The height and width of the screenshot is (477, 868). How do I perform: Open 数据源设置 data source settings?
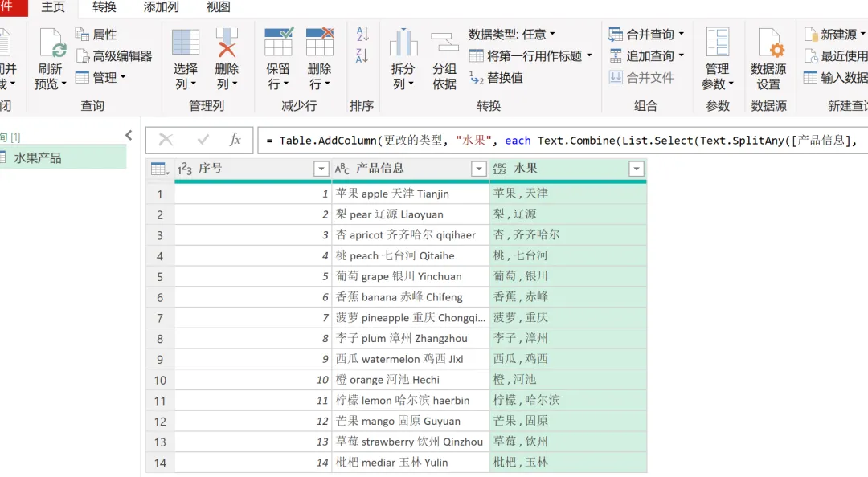[768, 43]
